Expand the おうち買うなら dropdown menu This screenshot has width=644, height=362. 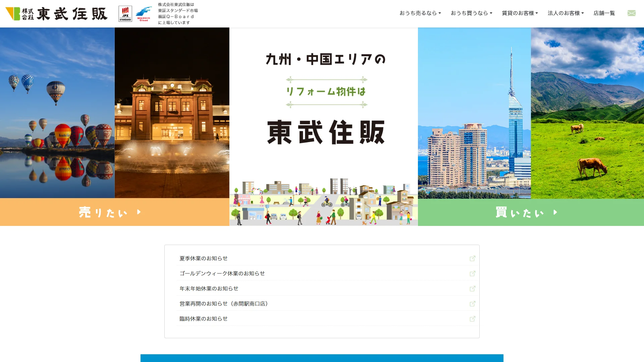point(471,13)
